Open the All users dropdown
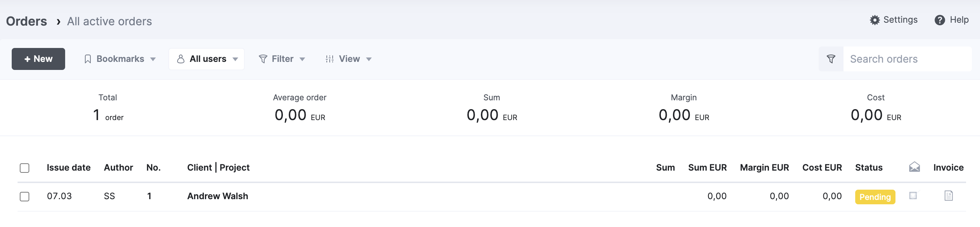 coord(207,59)
